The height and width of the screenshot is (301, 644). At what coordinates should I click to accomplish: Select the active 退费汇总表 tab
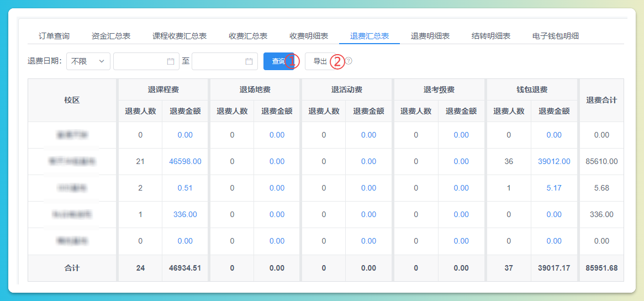point(369,36)
